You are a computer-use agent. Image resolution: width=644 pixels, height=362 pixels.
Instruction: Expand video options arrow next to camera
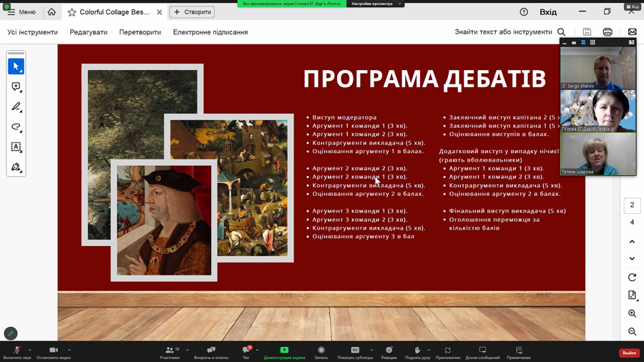[x=69, y=350]
